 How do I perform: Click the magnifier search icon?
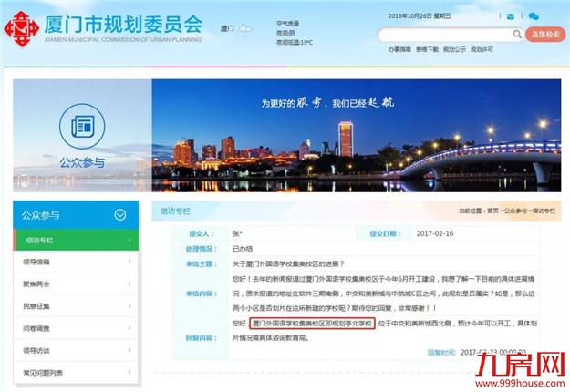pos(516,35)
